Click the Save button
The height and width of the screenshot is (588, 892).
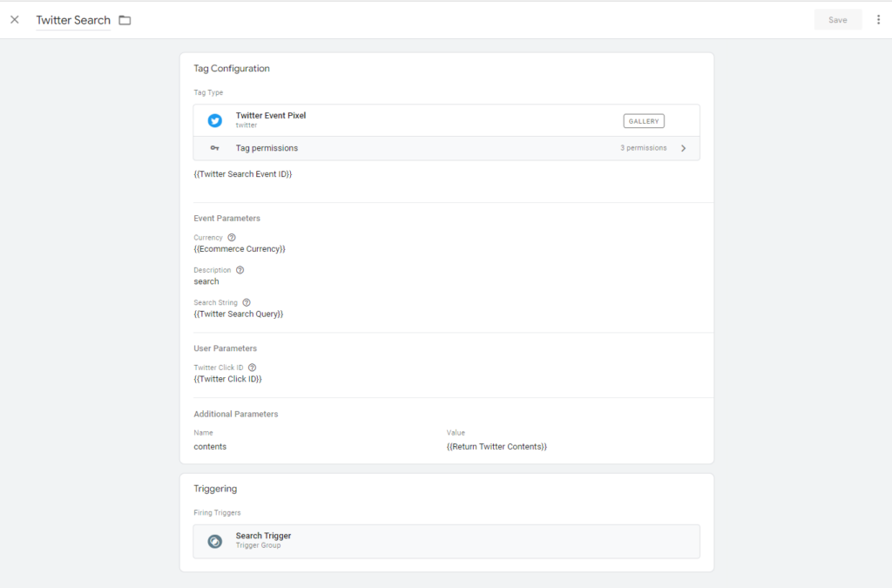pos(837,20)
